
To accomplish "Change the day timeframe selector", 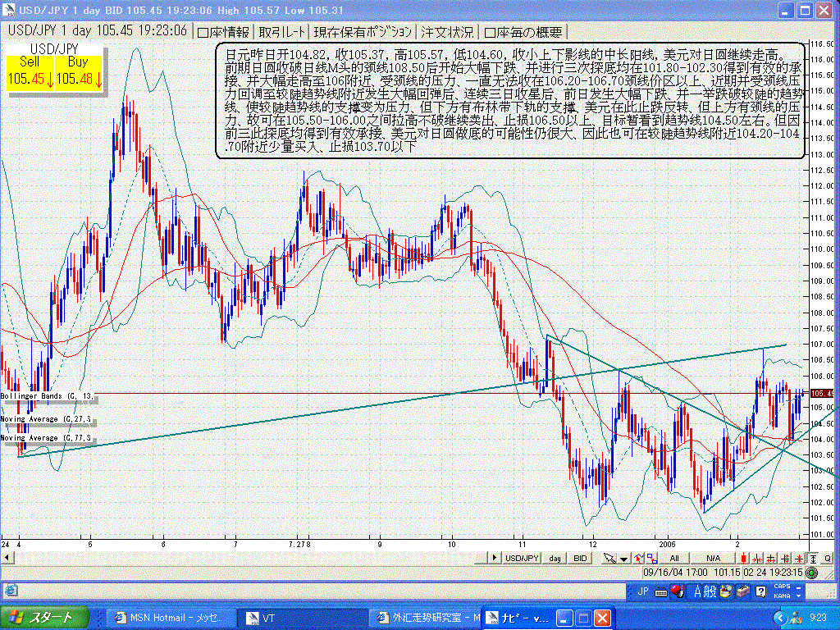I will point(555,558).
